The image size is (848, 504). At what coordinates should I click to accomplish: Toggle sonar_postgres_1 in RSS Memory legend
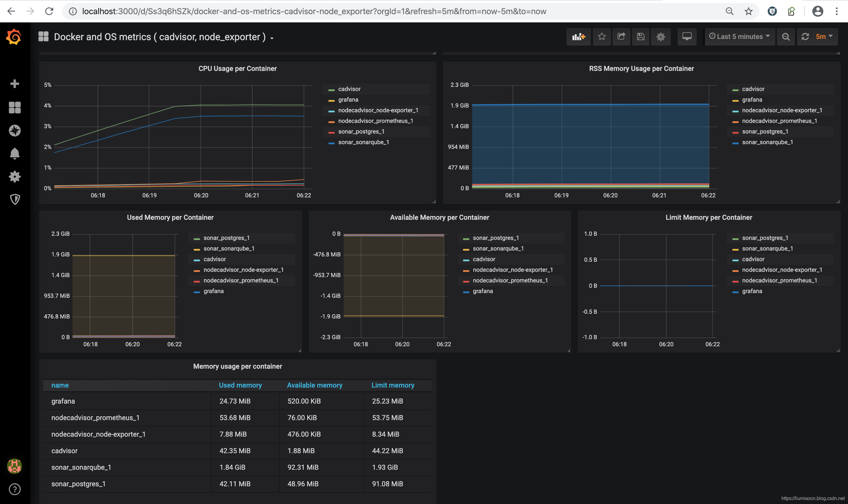(x=765, y=131)
